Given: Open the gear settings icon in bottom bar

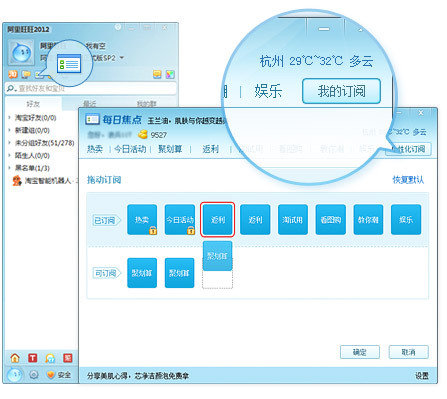Looking at the screenshot, I should coord(34,375).
